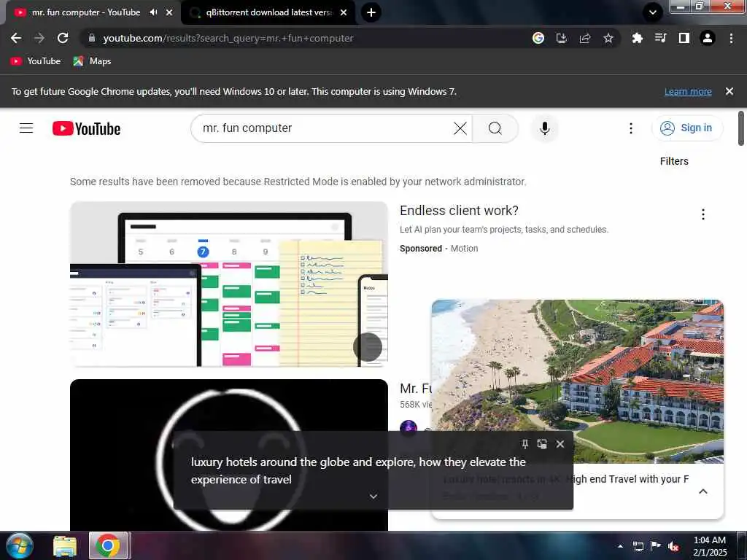Open the Endless client work? ad title
Image resolution: width=747 pixels, height=560 pixels.
pyautogui.click(x=459, y=211)
